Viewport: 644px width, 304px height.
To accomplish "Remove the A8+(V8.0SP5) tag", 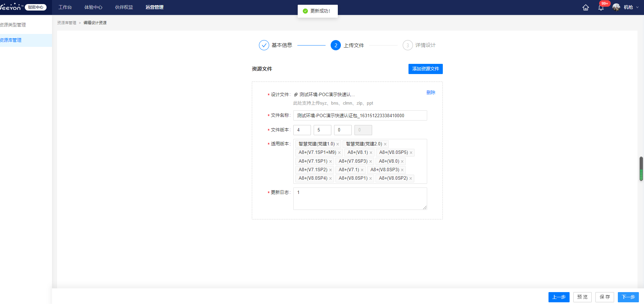I will pos(411,153).
